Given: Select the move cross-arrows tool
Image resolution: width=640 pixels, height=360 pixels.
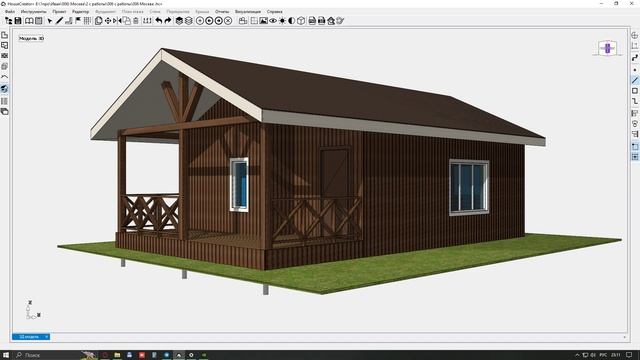Looking at the screenshot, I should (108, 20).
